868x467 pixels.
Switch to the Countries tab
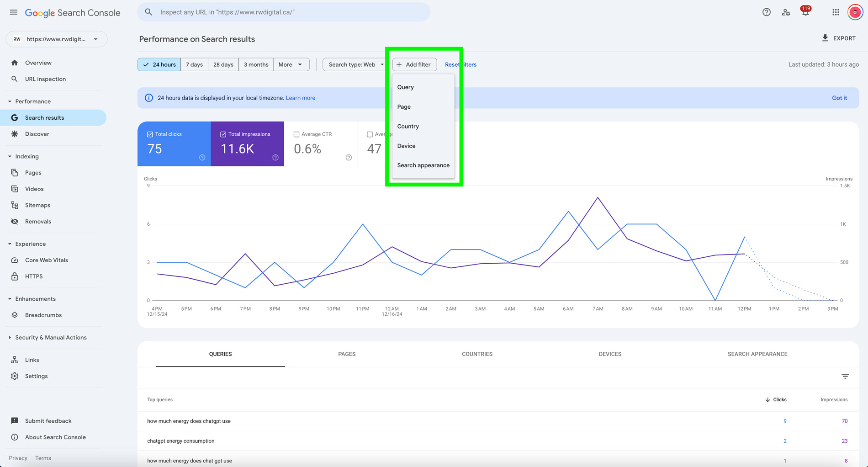(477, 354)
